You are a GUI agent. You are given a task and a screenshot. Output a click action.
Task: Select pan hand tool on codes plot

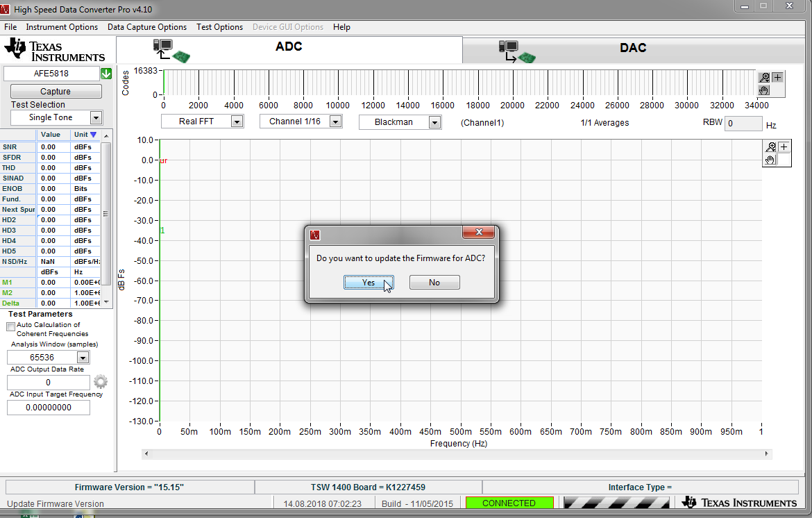(764, 90)
